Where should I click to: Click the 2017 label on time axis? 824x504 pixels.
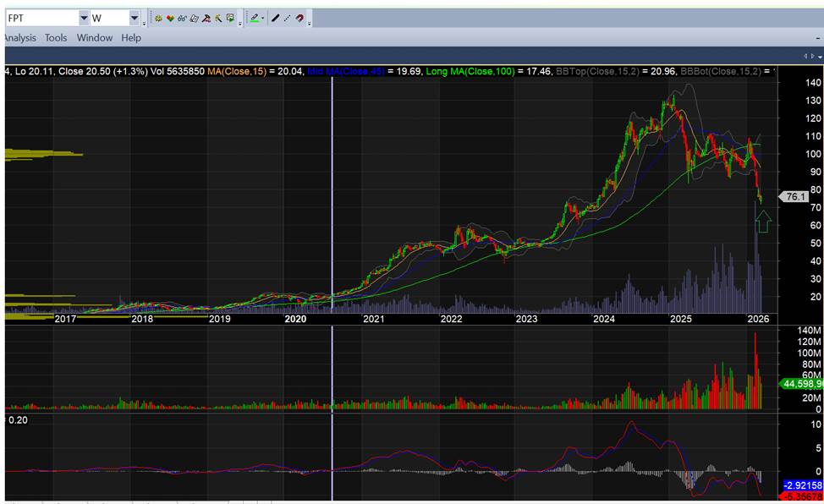tap(65, 319)
